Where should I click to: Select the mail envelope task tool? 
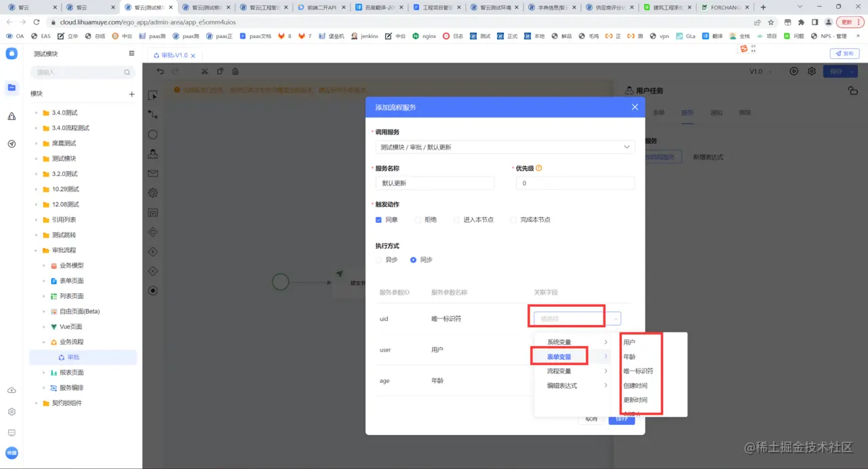pyautogui.click(x=153, y=174)
